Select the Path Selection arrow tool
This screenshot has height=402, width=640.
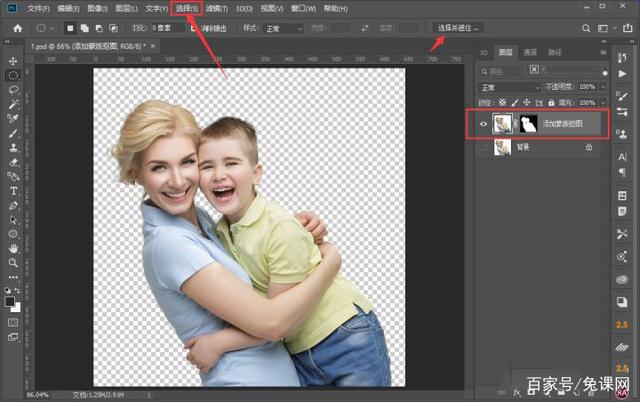(13, 220)
